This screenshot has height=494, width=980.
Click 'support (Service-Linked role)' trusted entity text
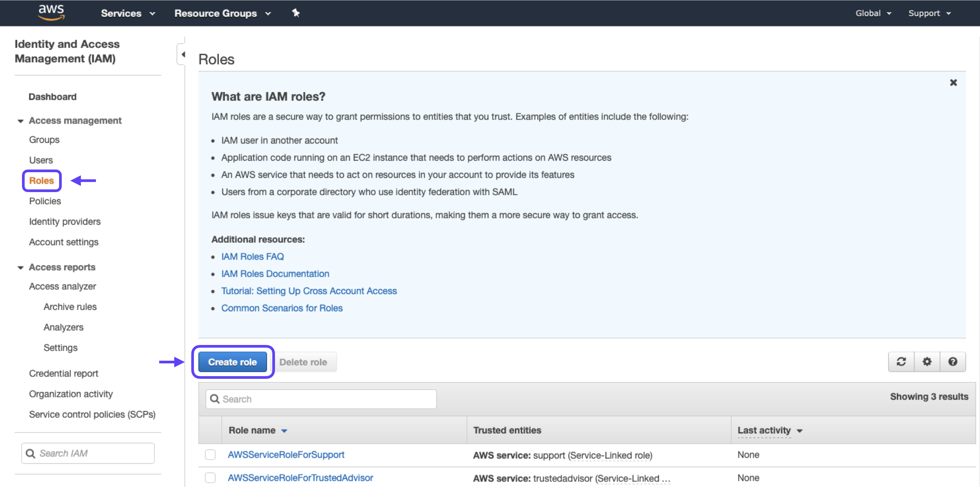click(593, 455)
